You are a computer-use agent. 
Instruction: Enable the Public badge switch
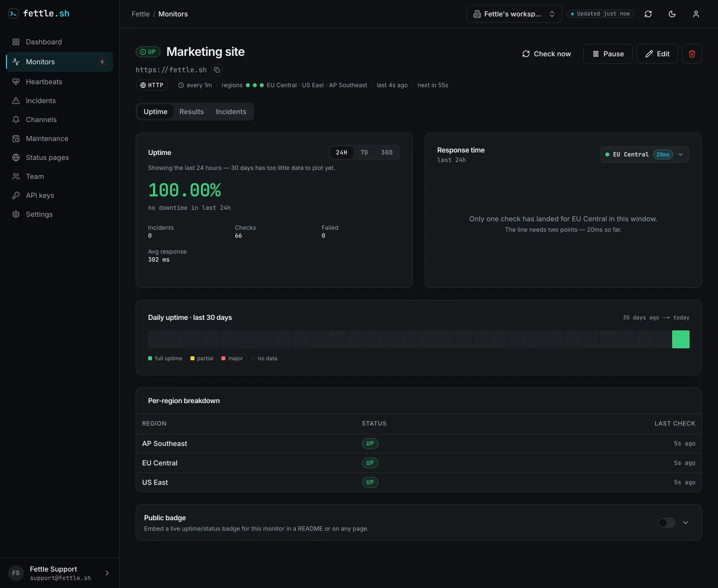click(x=667, y=523)
